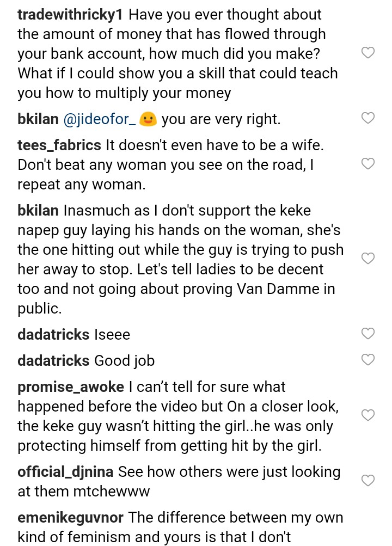Open dadatricks profile from 'Good job' comment
The width and height of the screenshot is (392, 546).
[x=53, y=360]
